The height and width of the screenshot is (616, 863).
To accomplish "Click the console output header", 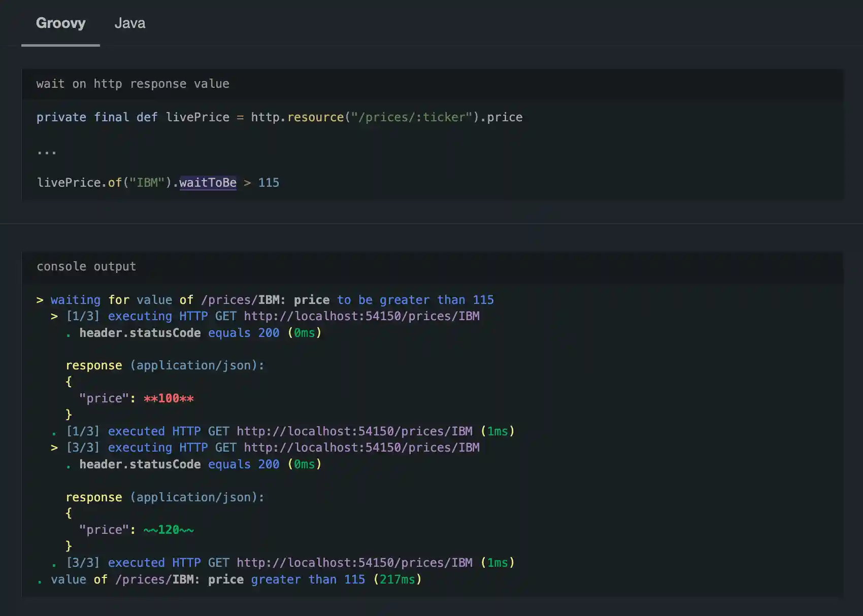I will coord(86,266).
